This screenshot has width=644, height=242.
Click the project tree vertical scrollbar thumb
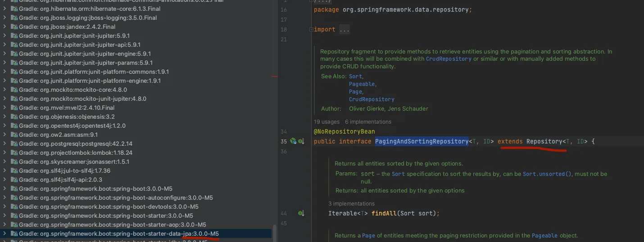(274, 233)
